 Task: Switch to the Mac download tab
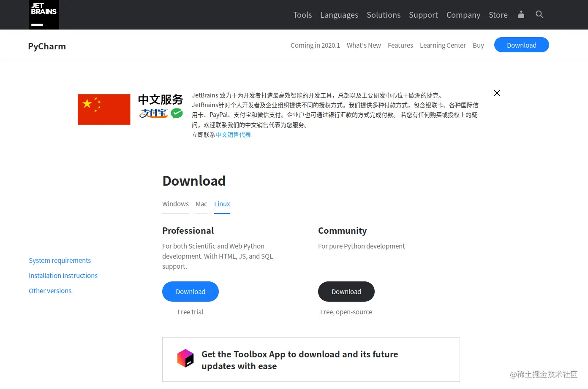point(201,204)
